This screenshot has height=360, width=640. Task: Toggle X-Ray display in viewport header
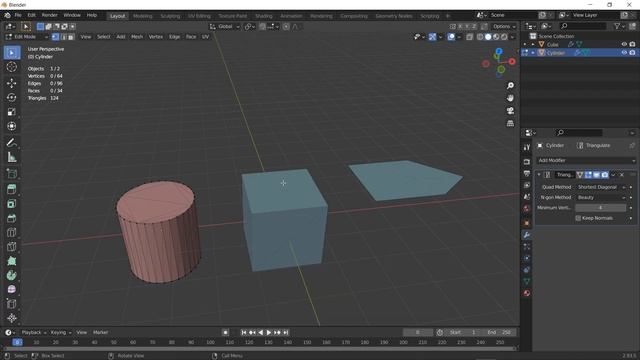(470, 37)
